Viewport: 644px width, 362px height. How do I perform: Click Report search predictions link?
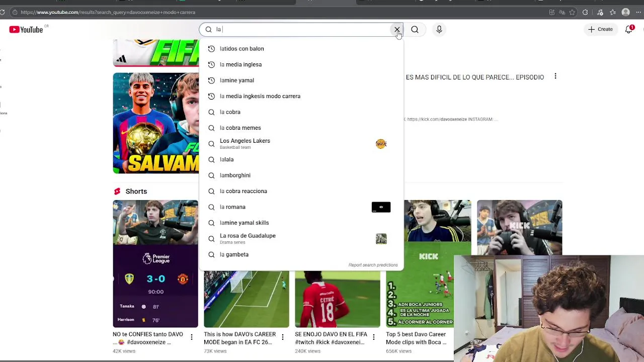[373, 265]
